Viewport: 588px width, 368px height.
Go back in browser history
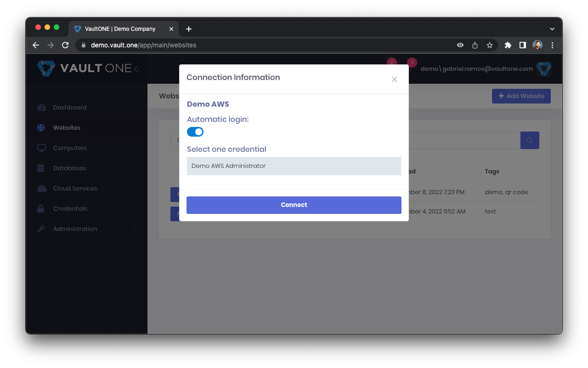point(36,45)
